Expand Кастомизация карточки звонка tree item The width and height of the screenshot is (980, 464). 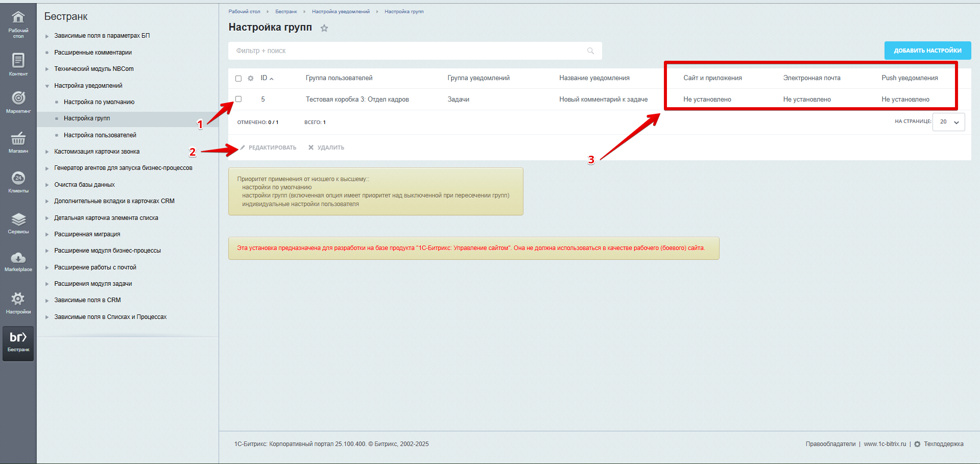tap(47, 152)
